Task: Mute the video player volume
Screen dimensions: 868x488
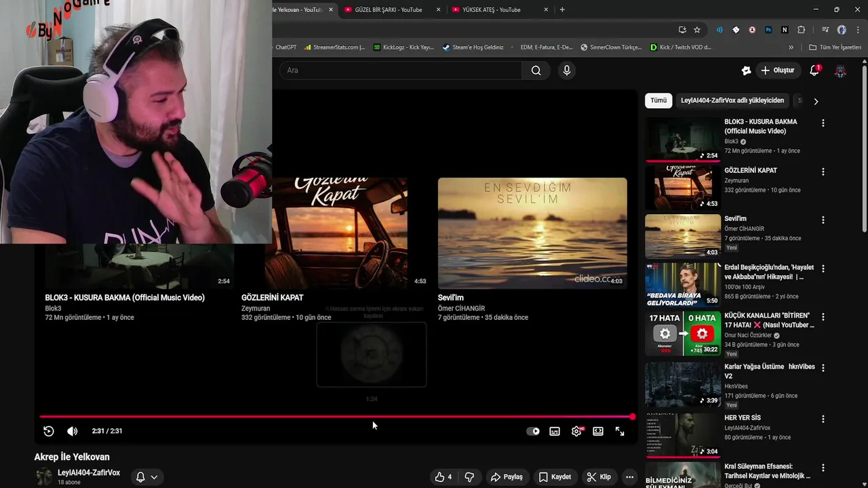Action: click(x=73, y=431)
